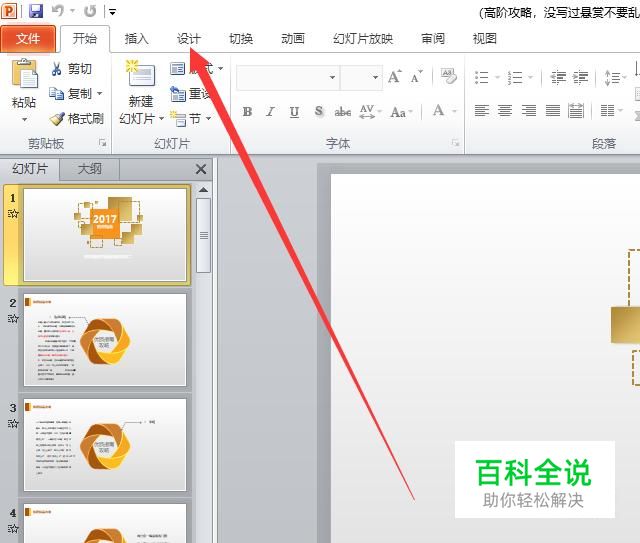Toggle strikethrough formatting

click(342, 111)
